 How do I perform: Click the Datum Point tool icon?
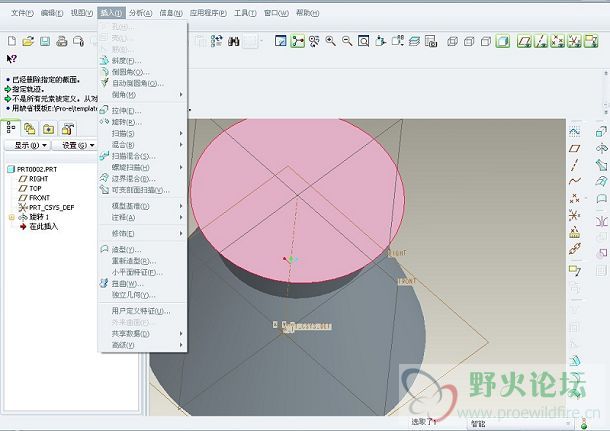[575, 198]
